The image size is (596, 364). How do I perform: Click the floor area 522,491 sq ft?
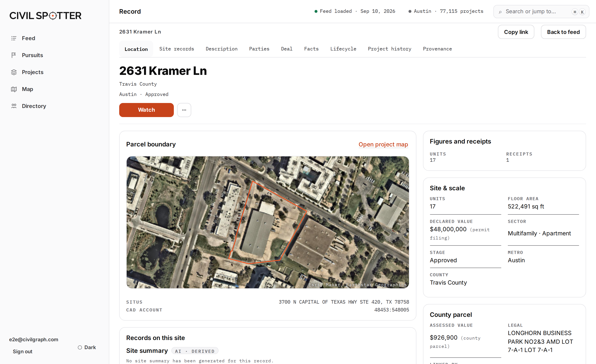pos(526,206)
